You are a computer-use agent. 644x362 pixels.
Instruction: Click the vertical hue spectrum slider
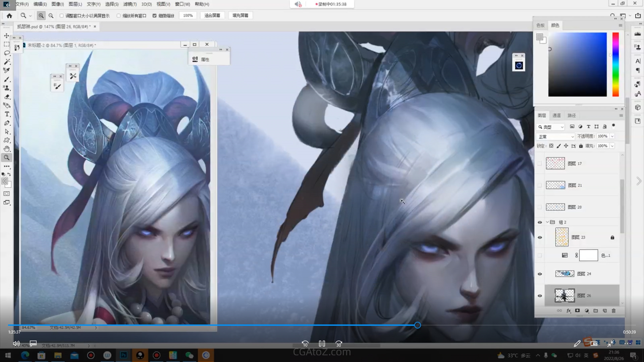[615, 64]
